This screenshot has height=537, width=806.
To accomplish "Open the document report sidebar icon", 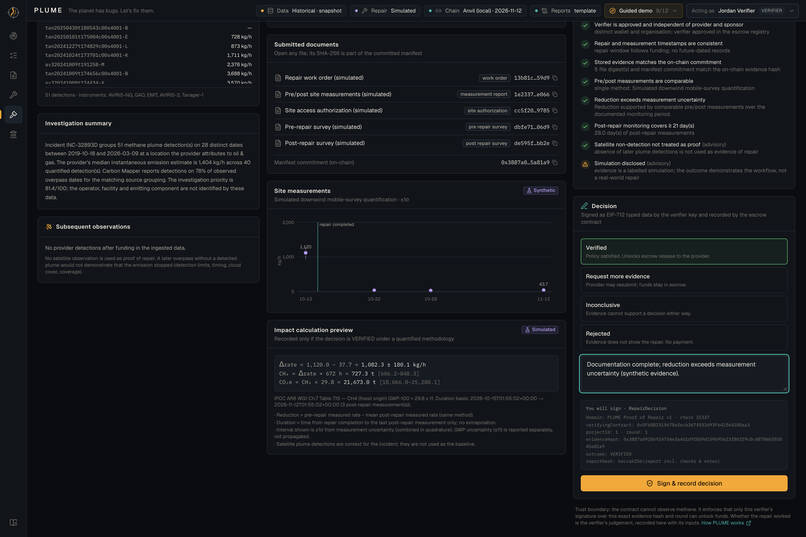I will coord(13,75).
